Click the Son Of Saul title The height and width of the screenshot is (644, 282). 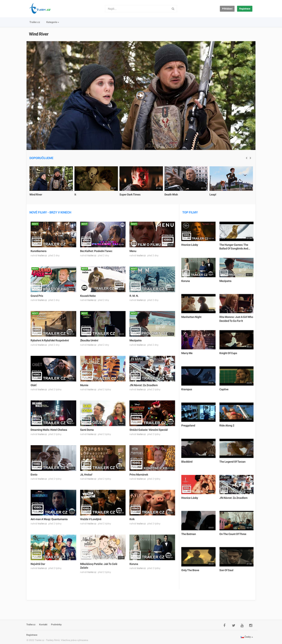click(226, 570)
